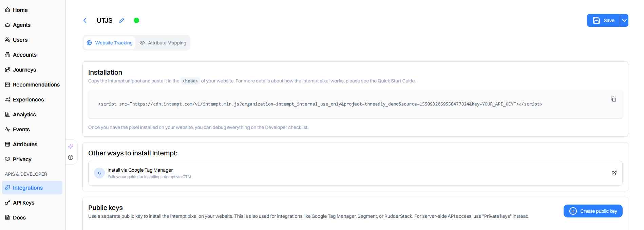644x230 pixels.
Task: Open Install via Google Tag Manager row
Action: pyautogui.click(x=355, y=173)
